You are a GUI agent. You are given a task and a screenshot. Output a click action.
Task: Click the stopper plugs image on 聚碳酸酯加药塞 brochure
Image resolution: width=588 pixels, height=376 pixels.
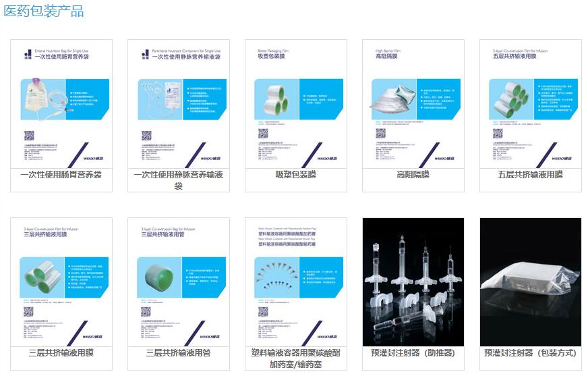pyautogui.click(x=276, y=277)
